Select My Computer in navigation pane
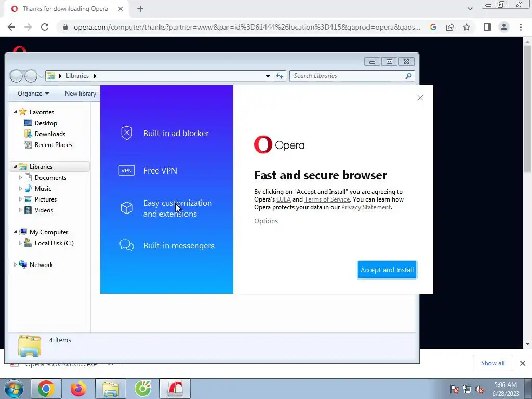The height and width of the screenshot is (399, 532). click(x=48, y=232)
